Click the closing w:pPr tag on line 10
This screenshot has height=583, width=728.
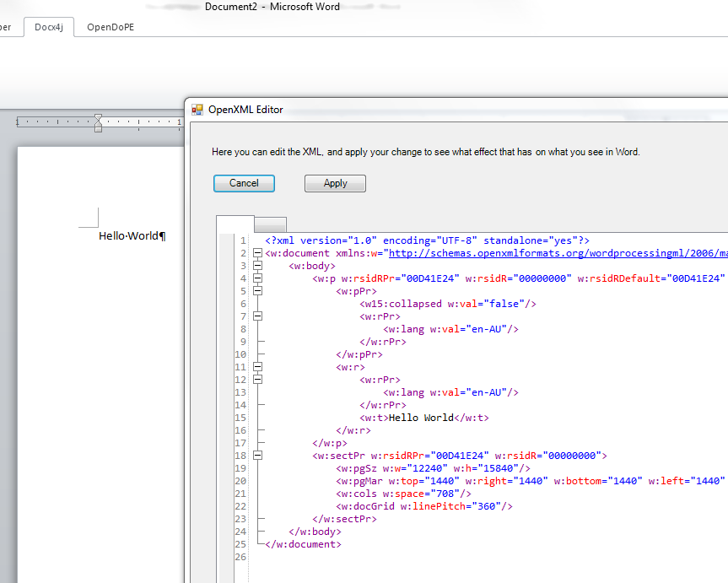pos(359,354)
